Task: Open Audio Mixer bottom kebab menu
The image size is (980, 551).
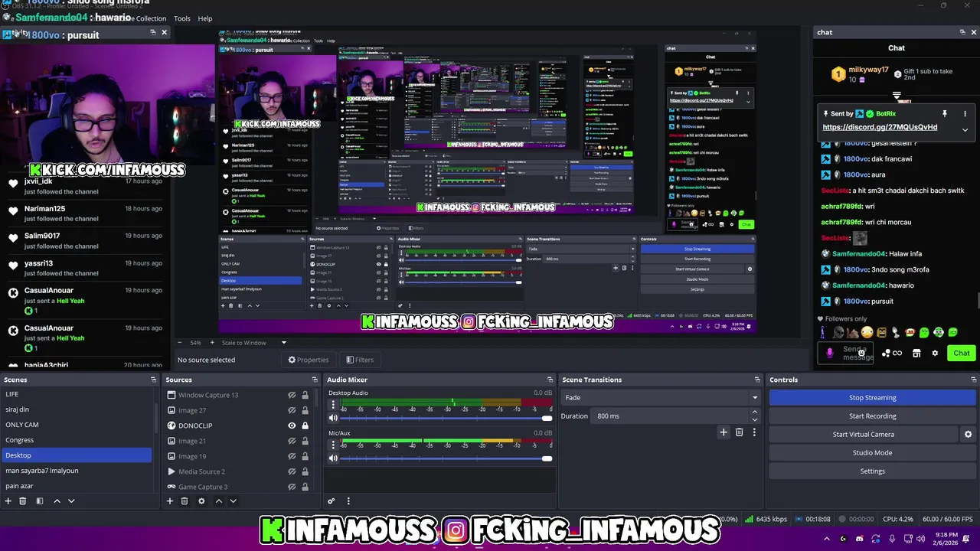Action: (348, 501)
